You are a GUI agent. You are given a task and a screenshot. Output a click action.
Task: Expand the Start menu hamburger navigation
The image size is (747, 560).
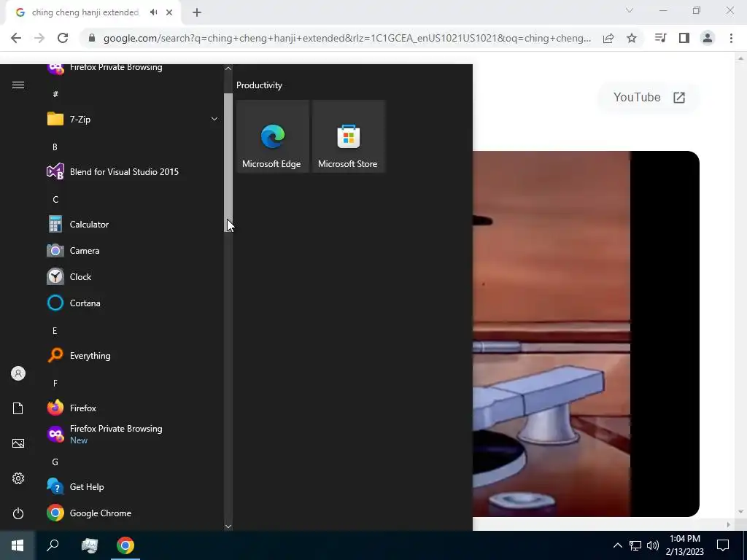click(x=18, y=85)
